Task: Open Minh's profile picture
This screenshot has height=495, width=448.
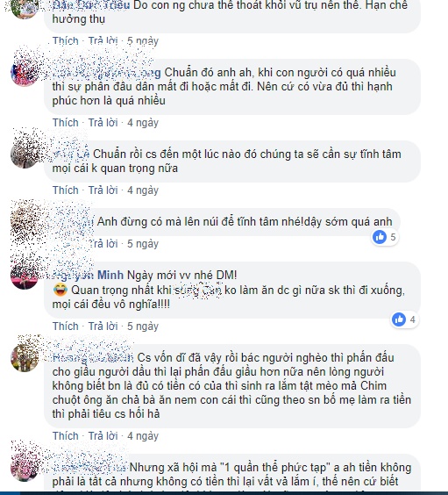Action: (25, 276)
